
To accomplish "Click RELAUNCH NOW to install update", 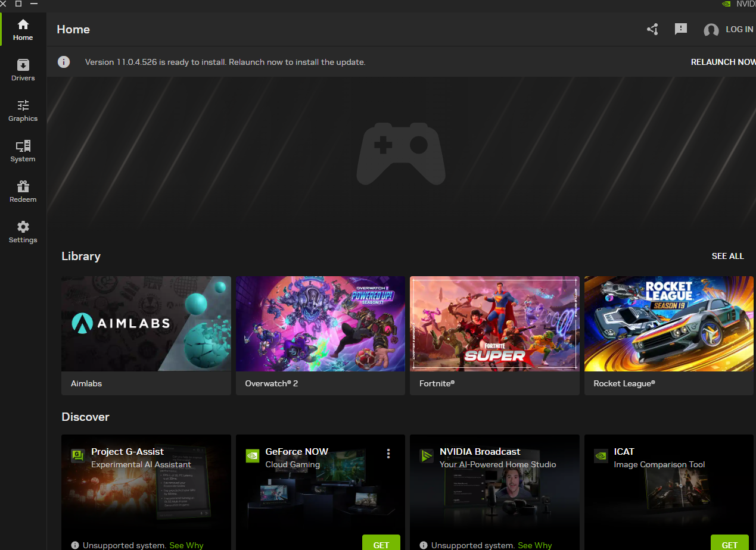I will click(723, 62).
